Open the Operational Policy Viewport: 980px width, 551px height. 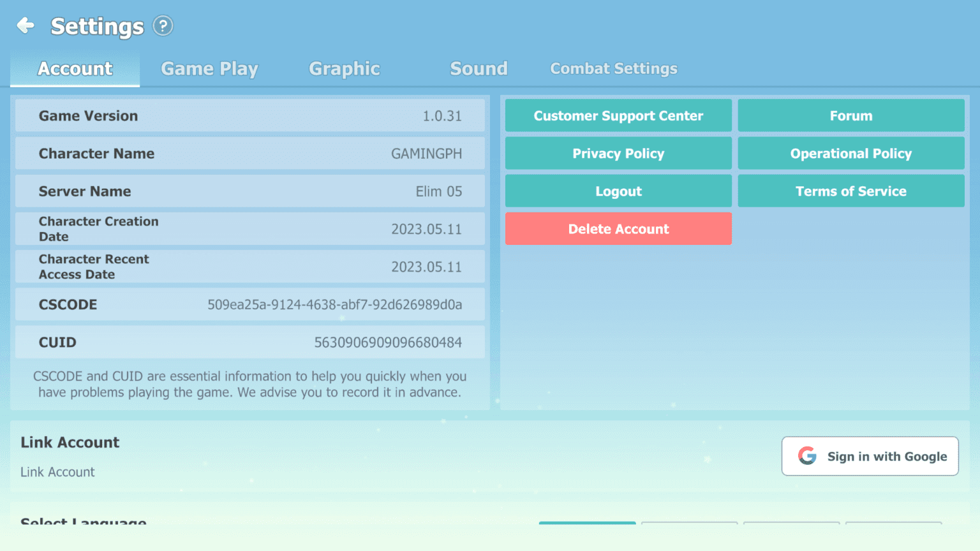(850, 154)
